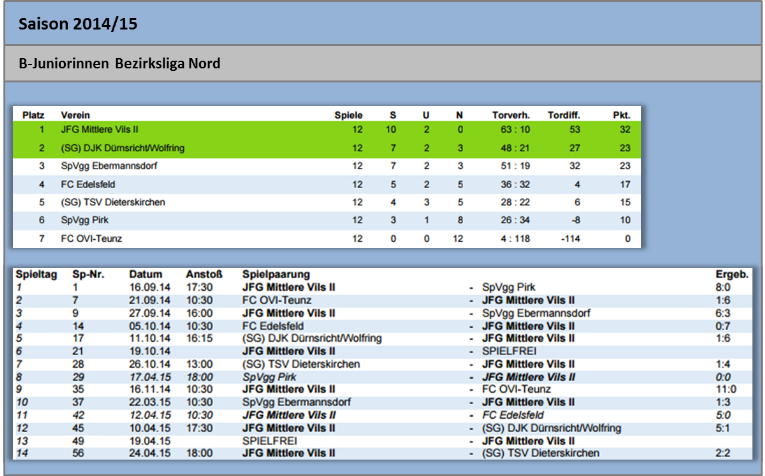765x476 pixels.
Task: Click the match date '16.11.14'
Action: (x=150, y=389)
